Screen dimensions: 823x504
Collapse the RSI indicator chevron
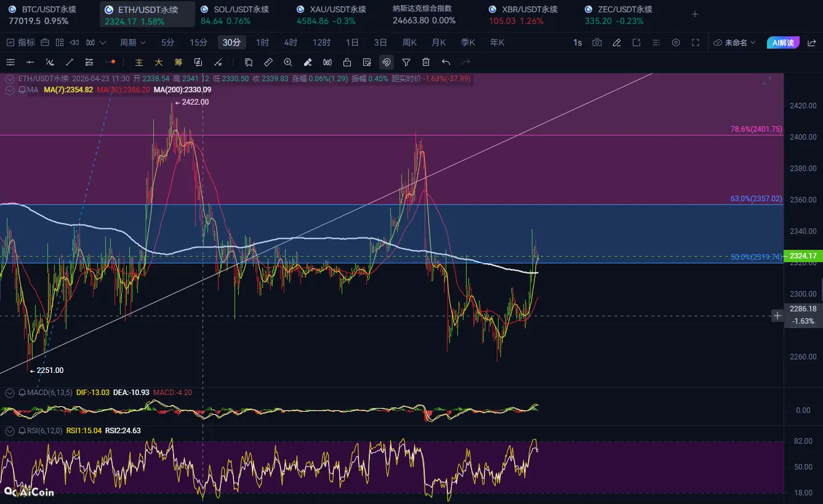point(10,431)
